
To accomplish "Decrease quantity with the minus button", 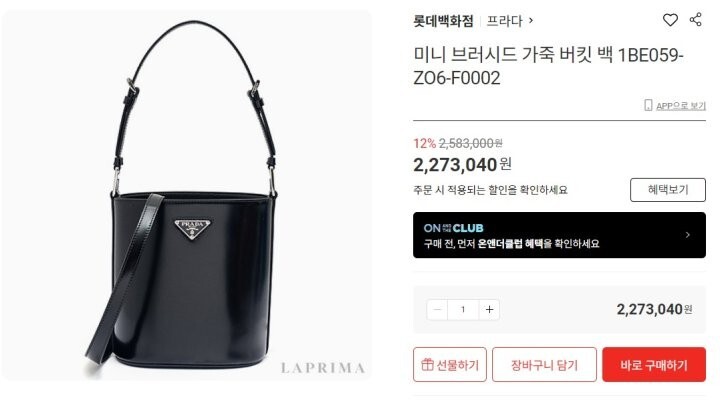I will coord(437,310).
